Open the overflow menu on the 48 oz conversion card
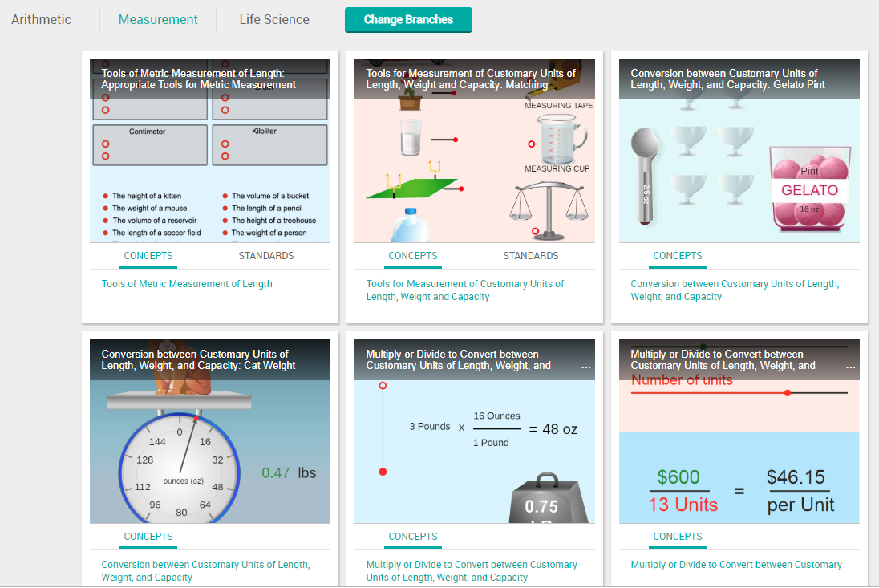Viewport: 879px width, 588px height. pos(586,367)
